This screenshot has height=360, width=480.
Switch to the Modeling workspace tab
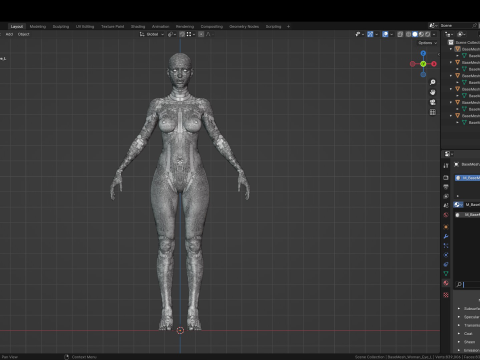[x=38, y=26]
